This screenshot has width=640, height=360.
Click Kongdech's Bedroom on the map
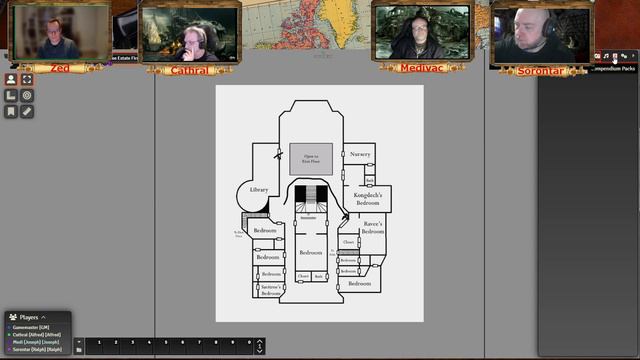368,199
